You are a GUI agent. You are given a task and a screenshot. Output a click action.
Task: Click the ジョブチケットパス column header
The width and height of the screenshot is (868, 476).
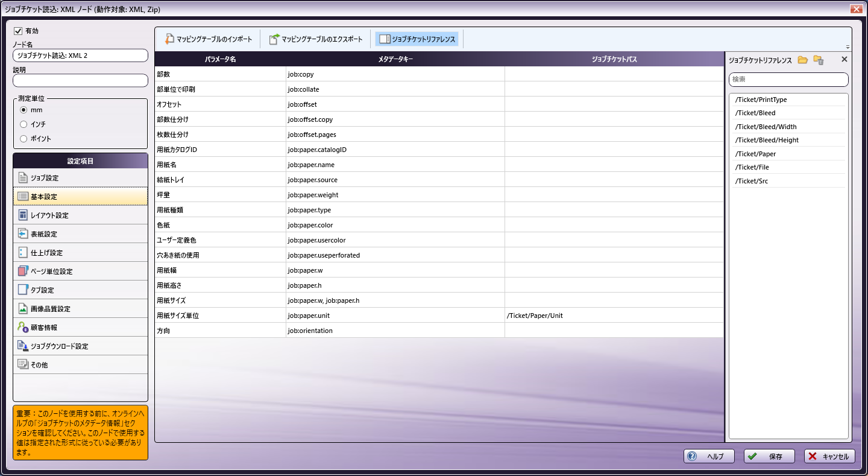pos(614,59)
